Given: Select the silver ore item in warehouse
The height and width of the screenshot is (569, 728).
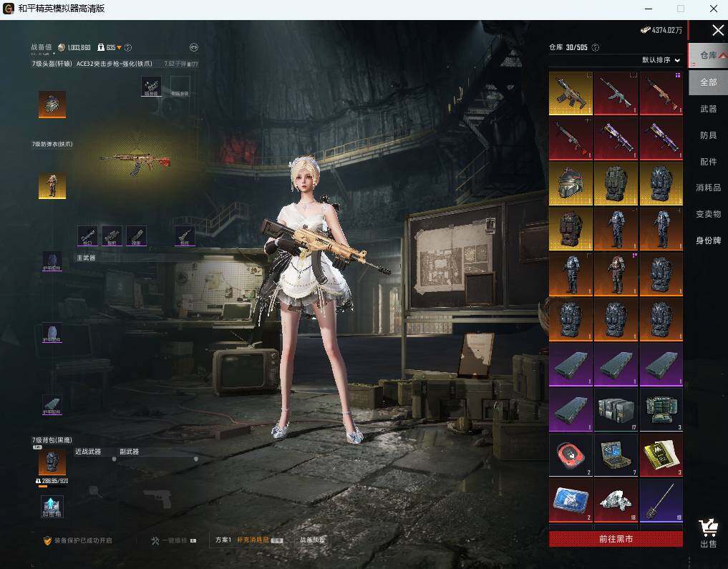Looking at the screenshot, I should [x=616, y=500].
